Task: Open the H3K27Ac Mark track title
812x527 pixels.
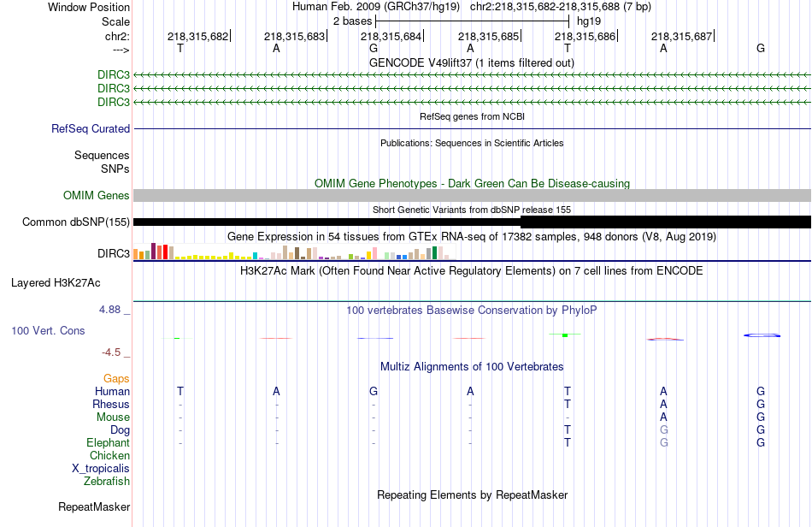Action: tap(472, 270)
